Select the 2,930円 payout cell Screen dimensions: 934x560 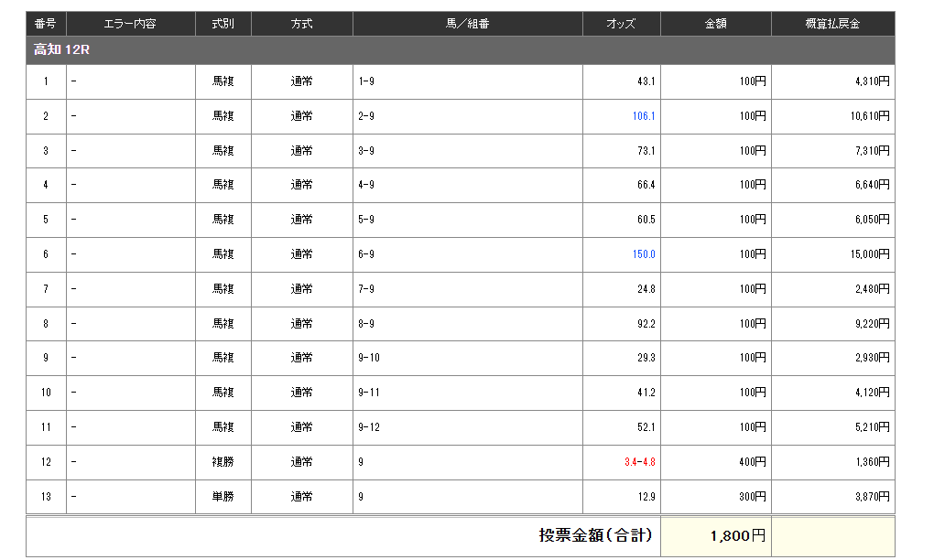832,358
